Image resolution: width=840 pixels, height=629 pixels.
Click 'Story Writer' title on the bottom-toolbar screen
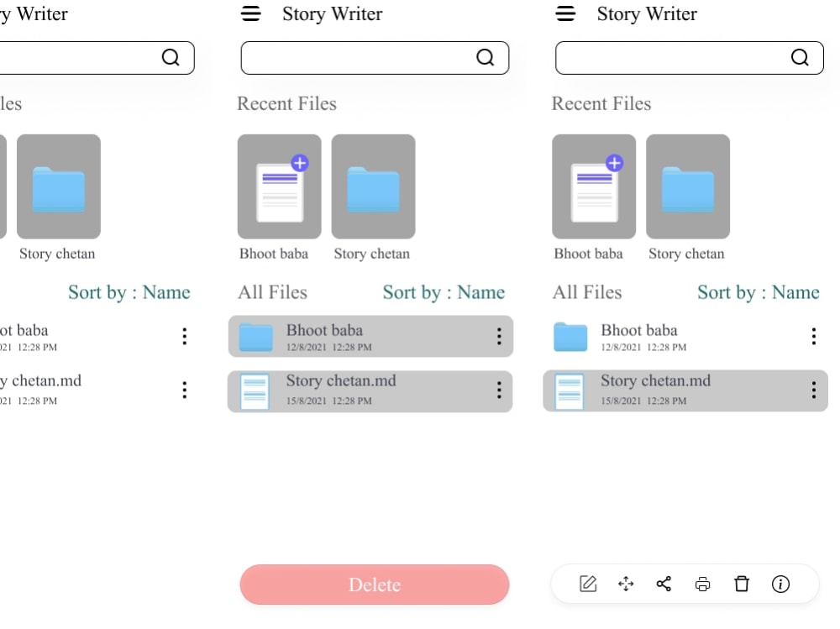(x=647, y=14)
